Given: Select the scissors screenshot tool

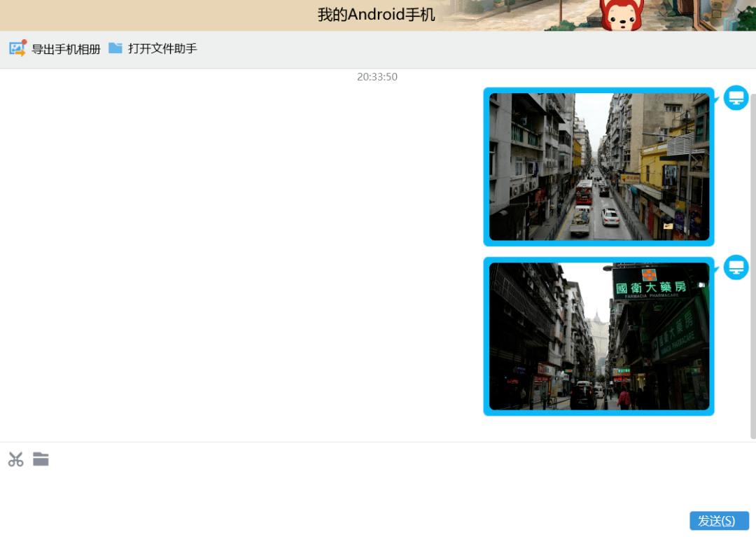Looking at the screenshot, I should [x=16, y=459].
